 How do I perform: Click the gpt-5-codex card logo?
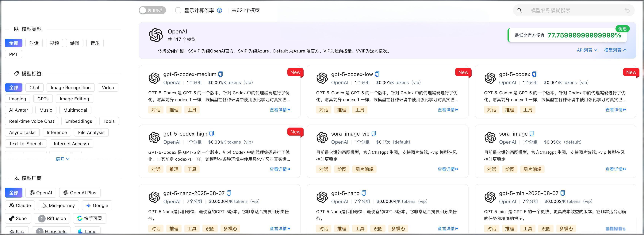490,78
